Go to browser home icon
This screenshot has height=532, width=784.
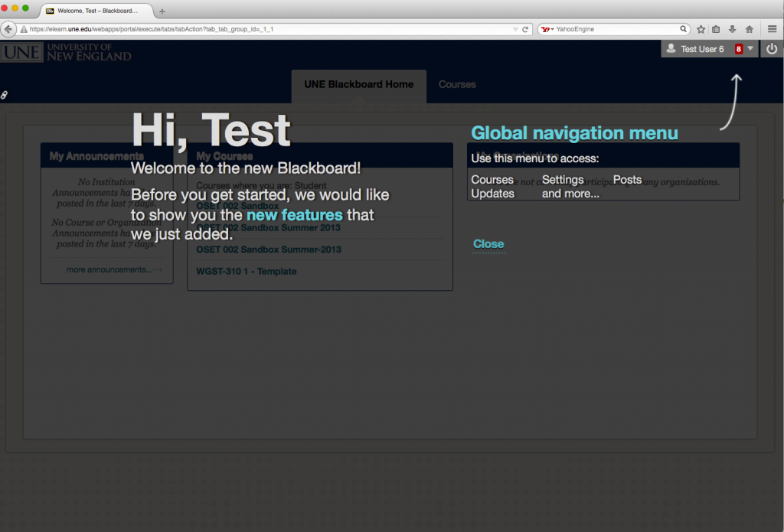click(x=749, y=30)
